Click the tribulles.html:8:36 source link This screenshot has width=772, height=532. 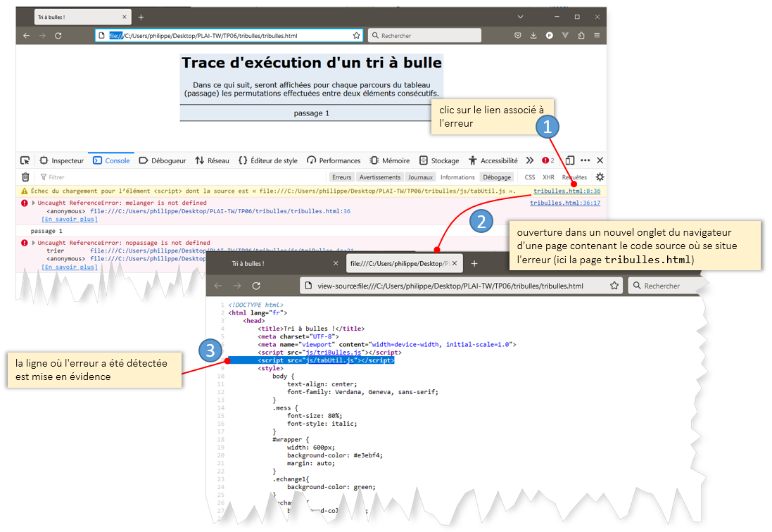pos(566,191)
